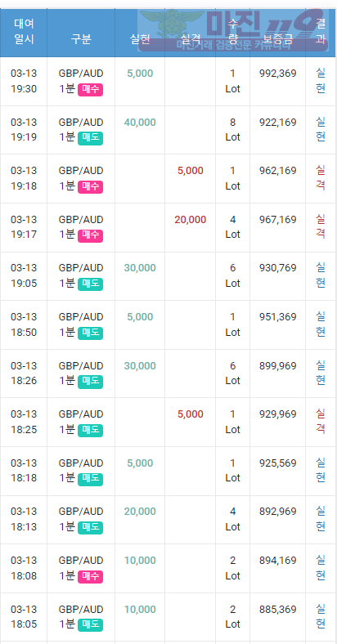337x644 pixels.
Task: Click the 실격 result in the 18:25 row
Action: [321, 422]
